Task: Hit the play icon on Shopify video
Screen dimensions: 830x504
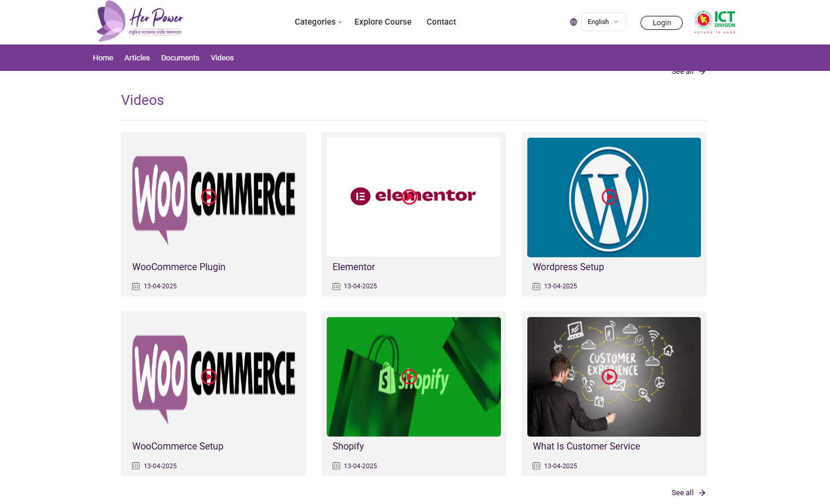Action: point(409,376)
